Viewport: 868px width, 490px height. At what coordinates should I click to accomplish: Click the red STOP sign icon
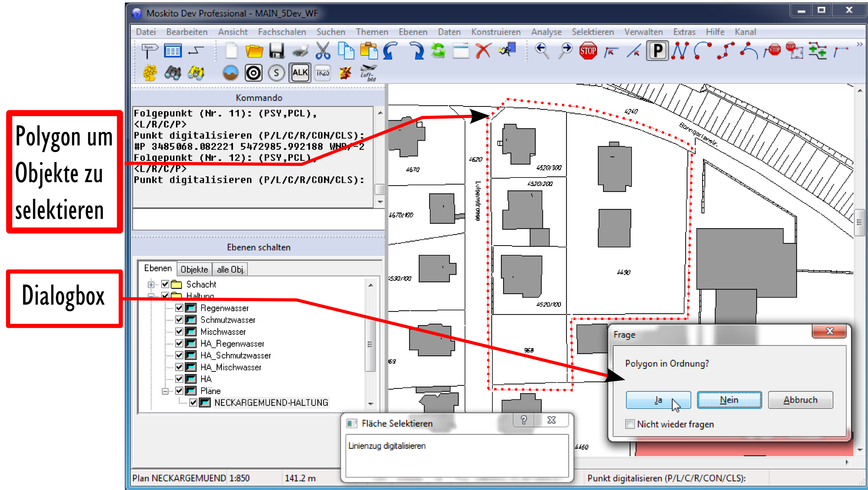[588, 51]
